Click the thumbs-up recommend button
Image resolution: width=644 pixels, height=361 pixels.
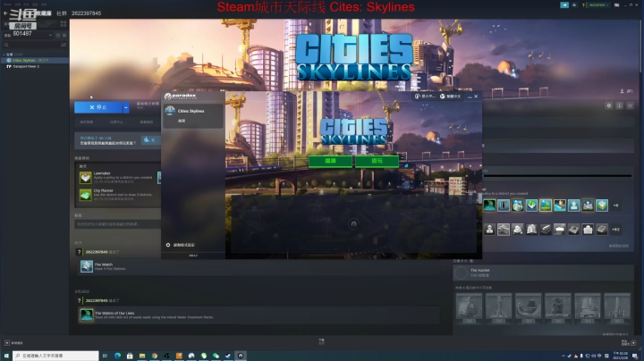pyautogui.click(x=150, y=140)
